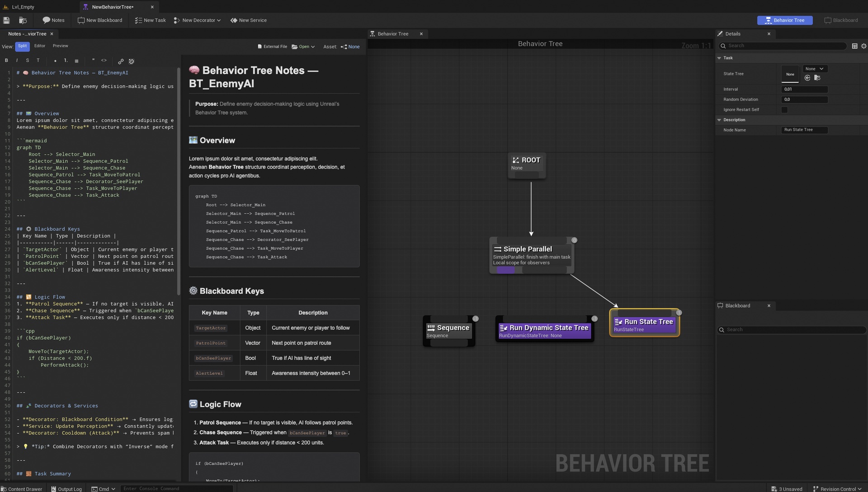The width and height of the screenshot is (868, 492).
Task: Switch notes view to Split
Action: tap(22, 46)
